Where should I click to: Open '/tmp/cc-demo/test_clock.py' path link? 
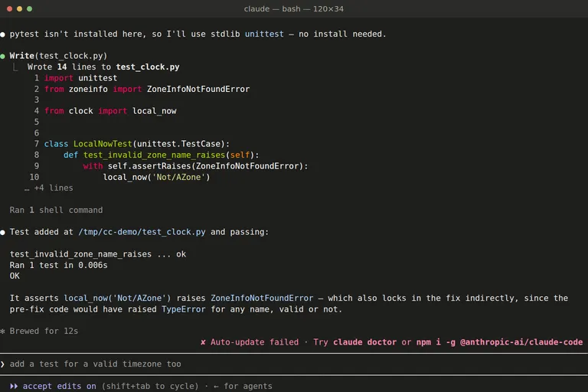coord(142,232)
